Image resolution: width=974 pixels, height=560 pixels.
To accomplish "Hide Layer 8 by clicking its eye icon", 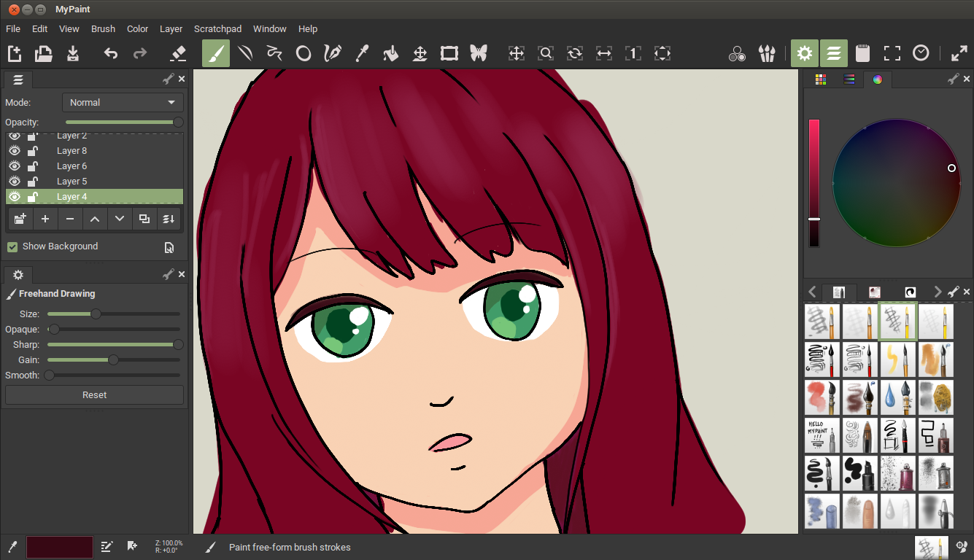I will [14, 150].
